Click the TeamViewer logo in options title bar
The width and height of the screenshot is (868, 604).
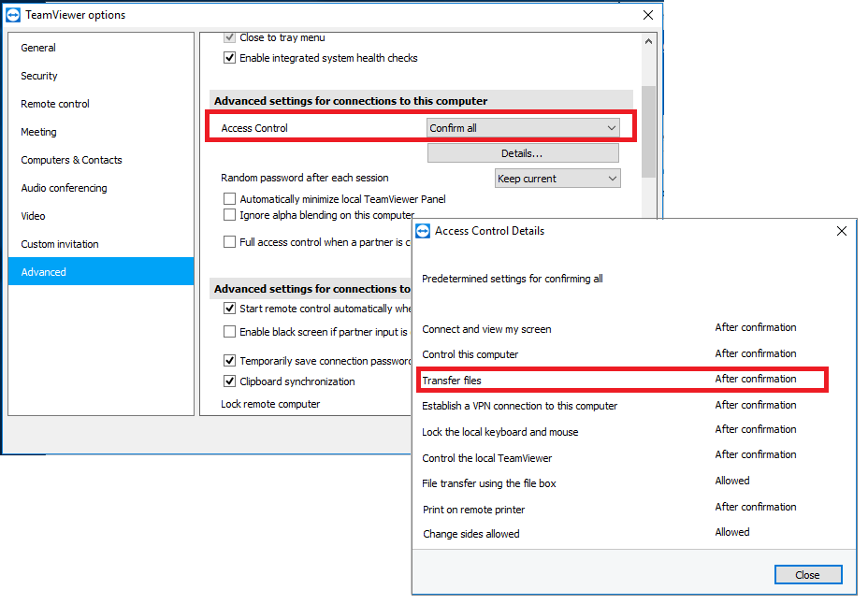13,15
